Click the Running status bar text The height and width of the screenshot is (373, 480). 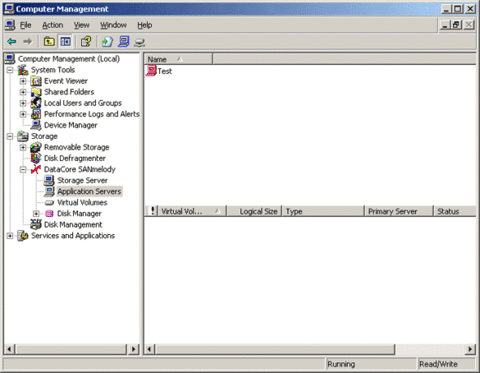(341, 364)
